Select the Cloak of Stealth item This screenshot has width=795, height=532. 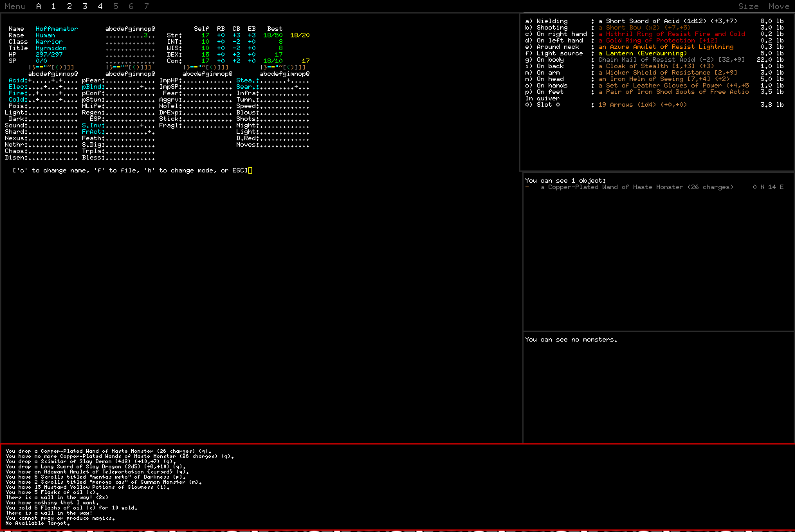(x=656, y=66)
